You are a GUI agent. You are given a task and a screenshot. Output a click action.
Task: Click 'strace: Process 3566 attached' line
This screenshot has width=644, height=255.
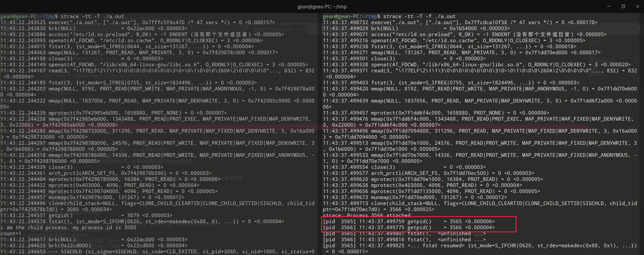coord(366,215)
